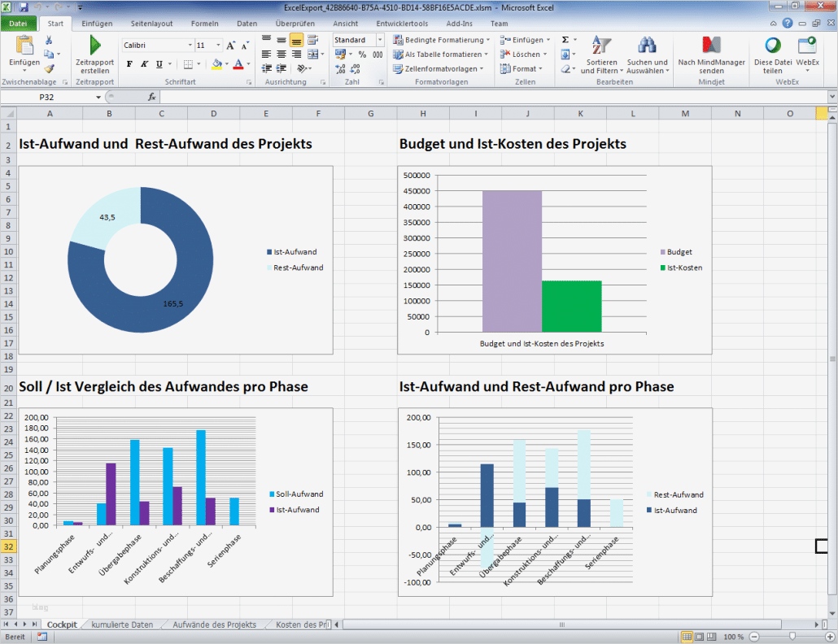Click the decrease indent icon
Viewport: 838px width, 644px height.
tap(266, 68)
